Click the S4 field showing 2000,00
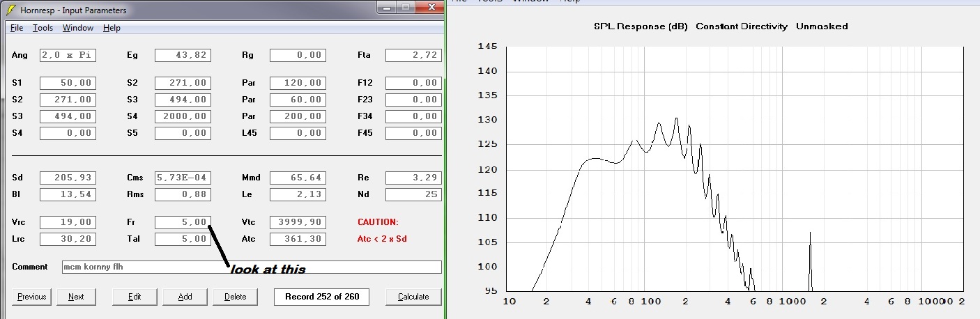 183,116
